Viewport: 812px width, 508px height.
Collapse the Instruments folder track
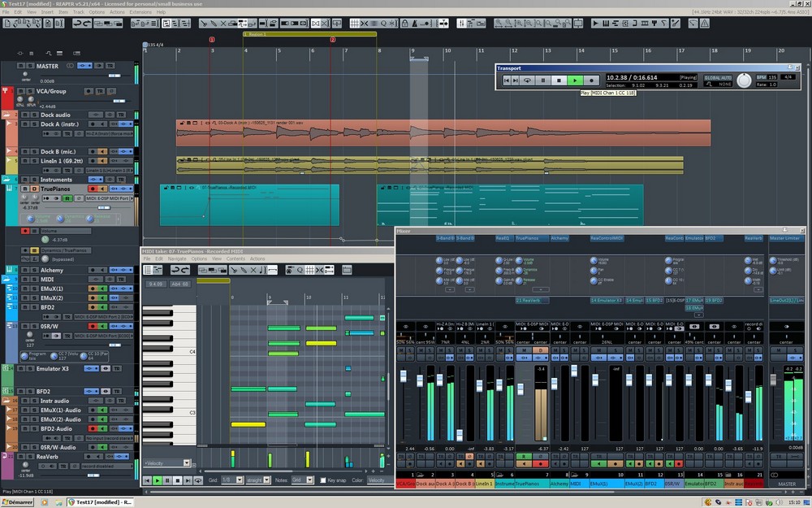[6, 180]
